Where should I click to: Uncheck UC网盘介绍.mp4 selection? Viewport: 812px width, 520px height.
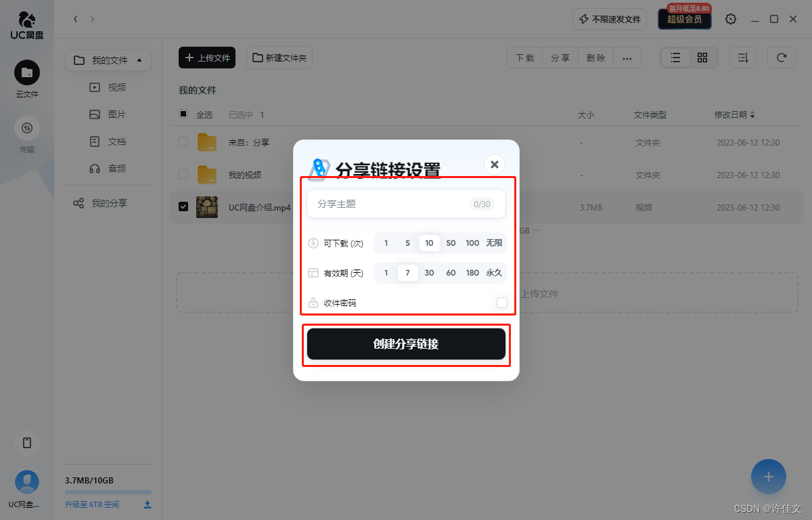pyautogui.click(x=183, y=207)
